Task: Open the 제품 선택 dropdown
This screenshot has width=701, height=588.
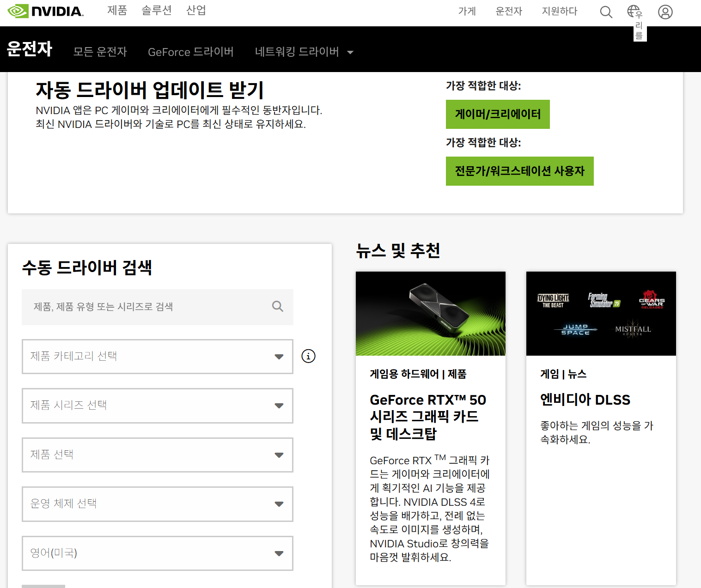Action: coord(158,455)
